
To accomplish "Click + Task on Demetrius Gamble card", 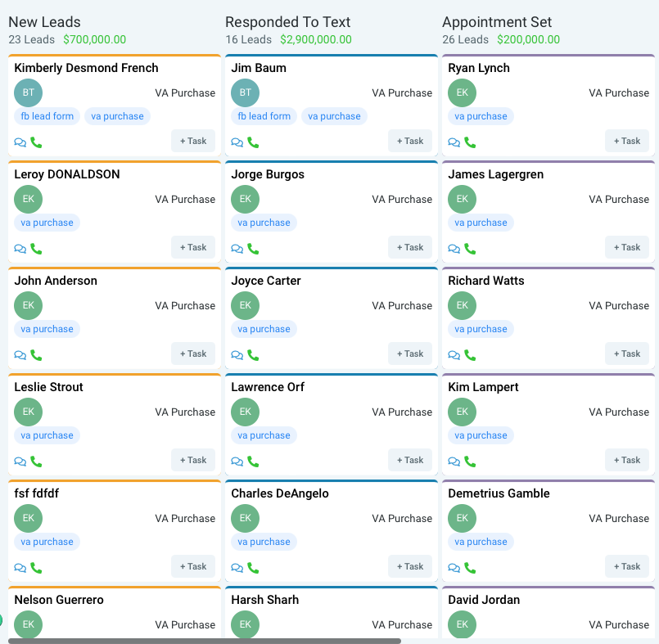I will (x=626, y=566).
